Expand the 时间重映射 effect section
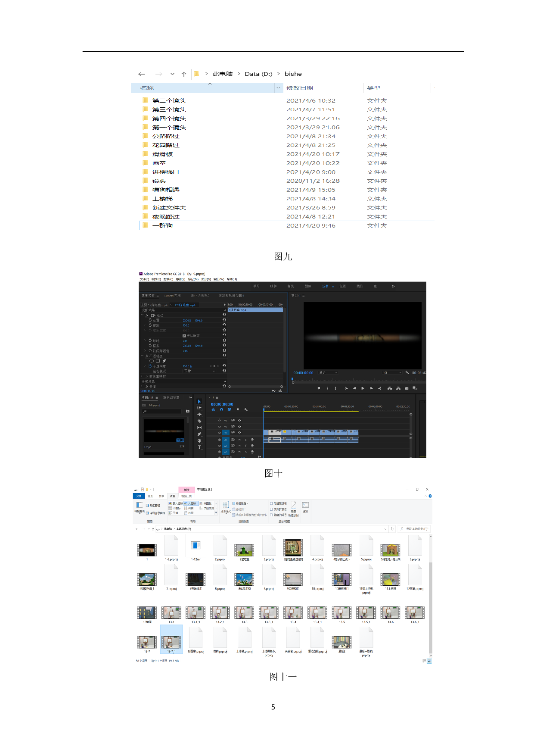This screenshot has height=756, width=534. tap(142, 376)
